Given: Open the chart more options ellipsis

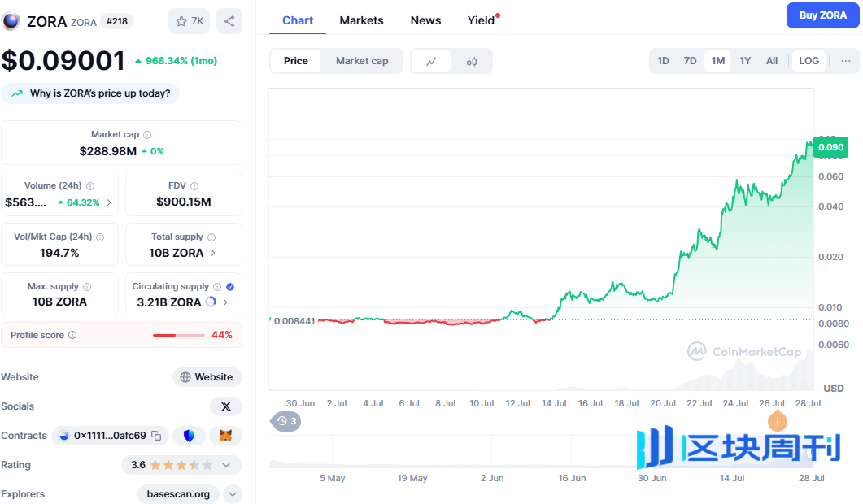Looking at the screenshot, I should pos(845,61).
